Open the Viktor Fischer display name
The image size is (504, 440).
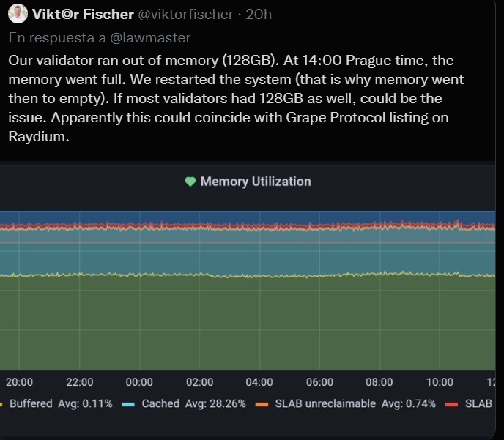tap(83, 14)
